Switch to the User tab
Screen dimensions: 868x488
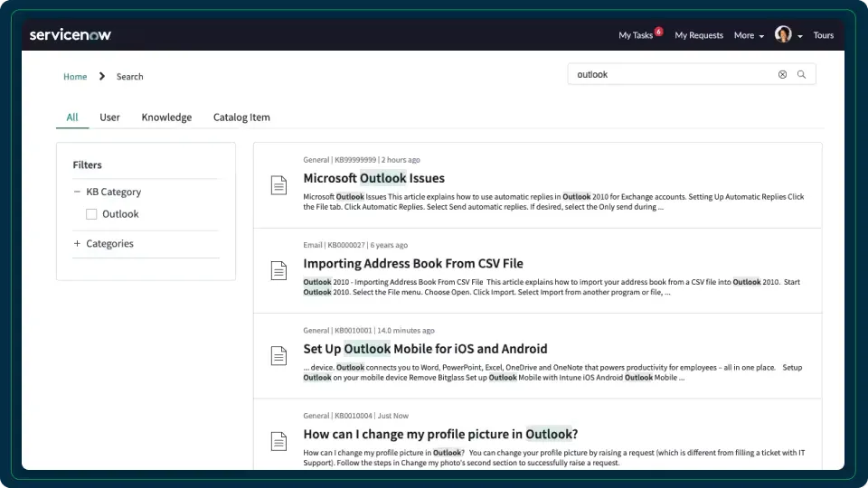109,117
